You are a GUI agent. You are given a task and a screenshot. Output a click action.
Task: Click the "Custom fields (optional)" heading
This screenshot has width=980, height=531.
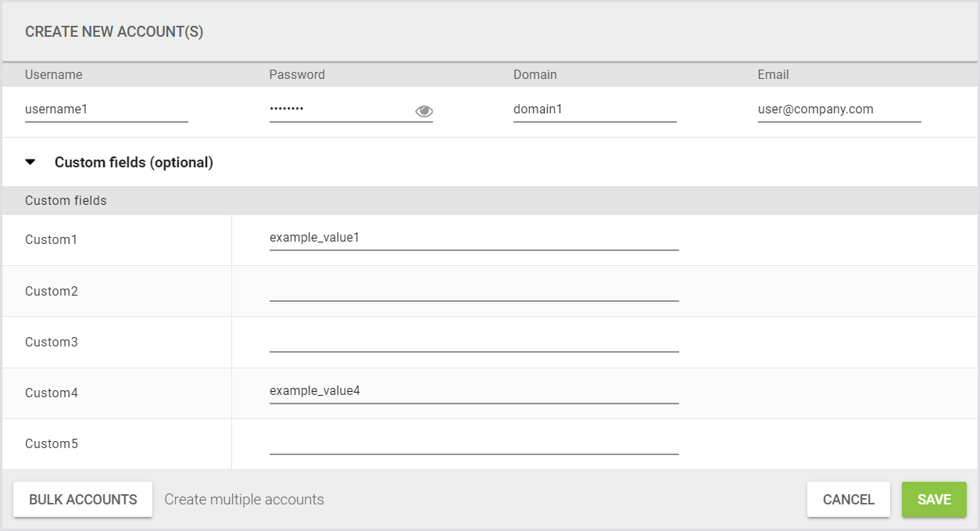click(134, 163)
